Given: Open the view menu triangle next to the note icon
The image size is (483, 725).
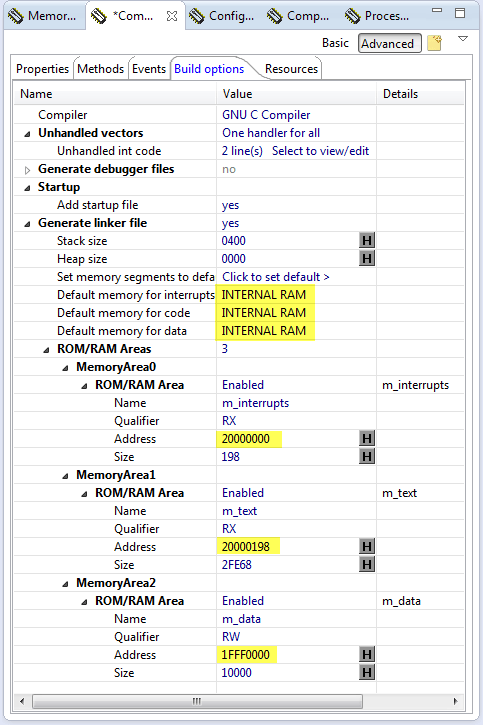Looking at the screenshot, I should point(463,38).
